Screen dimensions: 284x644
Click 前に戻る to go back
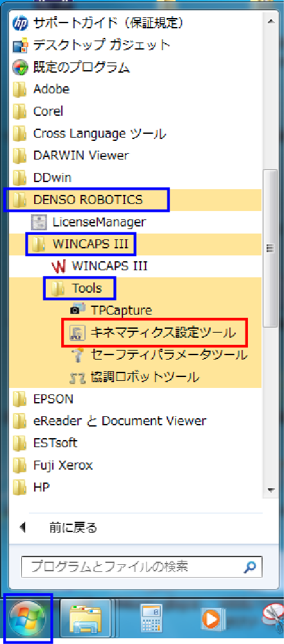[x=57, y=528]
